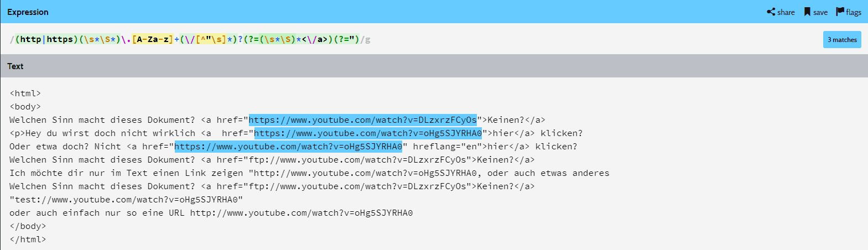The height and width of the screenshot is (250, 868).
Task: Click the closing </html> line
Action: point(28,239)
